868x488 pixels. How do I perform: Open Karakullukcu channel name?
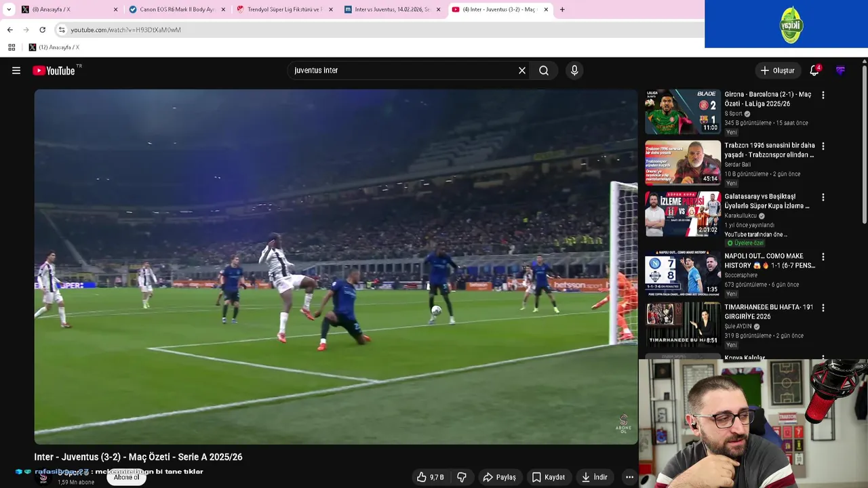pos(741,216)
